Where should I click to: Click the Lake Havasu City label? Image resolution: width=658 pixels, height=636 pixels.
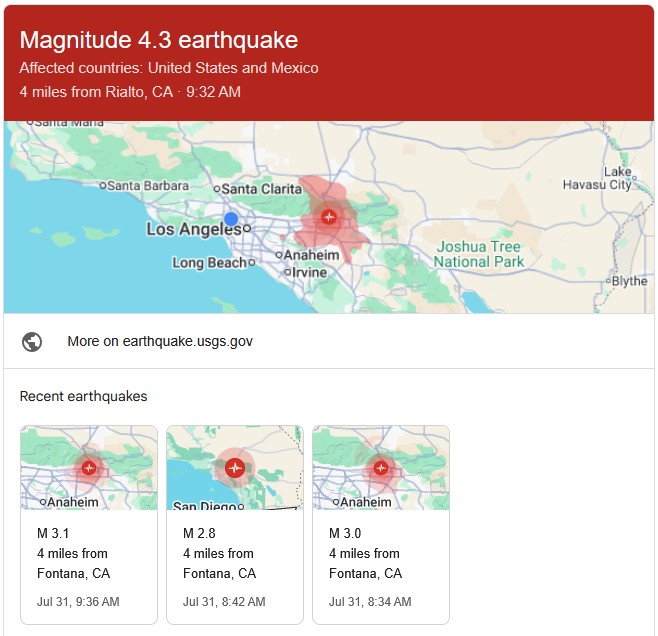(611, 178)
